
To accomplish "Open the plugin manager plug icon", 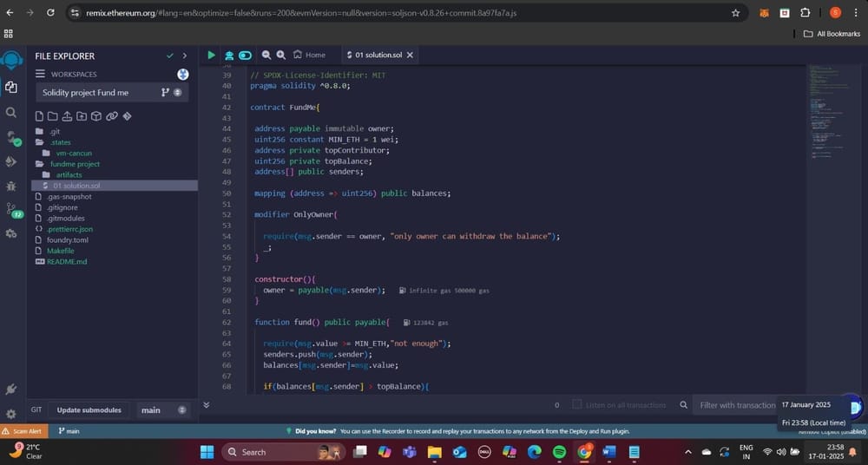I will (x=11, y=390).
